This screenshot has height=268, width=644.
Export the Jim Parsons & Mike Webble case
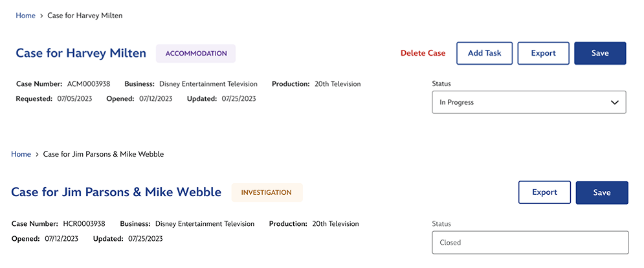point(544,192)
